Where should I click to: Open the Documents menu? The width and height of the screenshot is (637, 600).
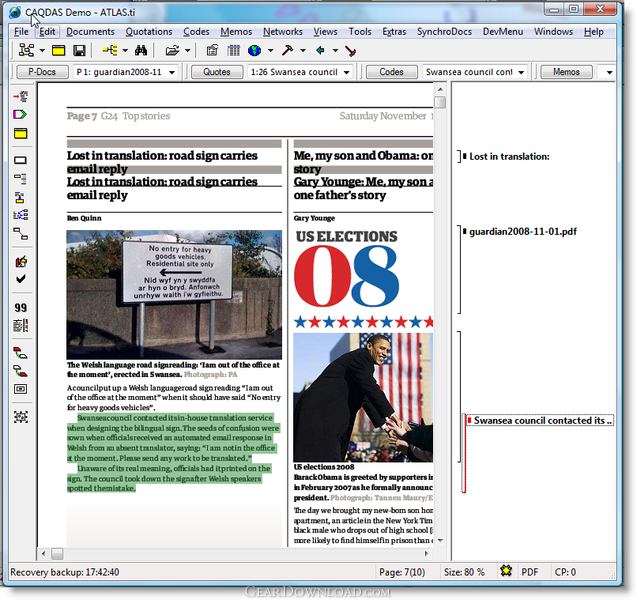point(90,32)
